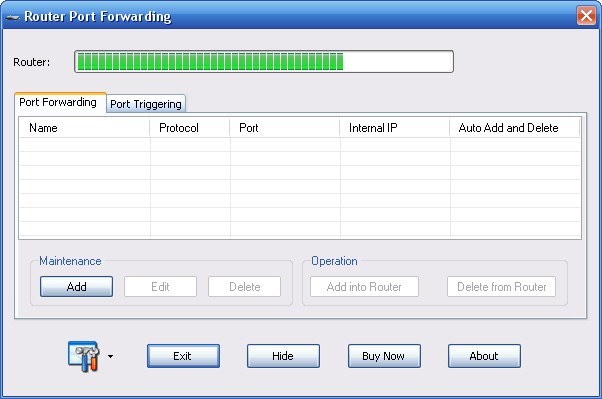Switch to the Port Triggering tab

point(146,104)
